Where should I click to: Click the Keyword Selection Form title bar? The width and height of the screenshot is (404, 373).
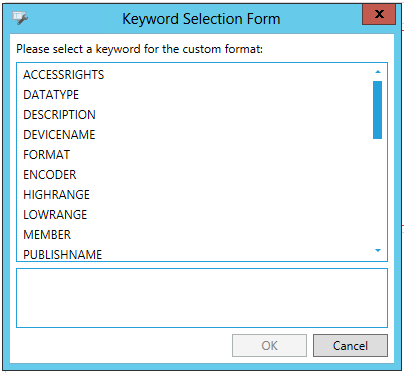click(x=201, y=19)
